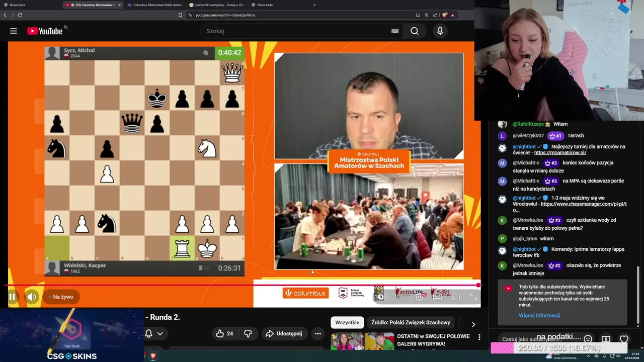
Task: Open the taskbar clock showing 17:55
Action: pos(631,356)
